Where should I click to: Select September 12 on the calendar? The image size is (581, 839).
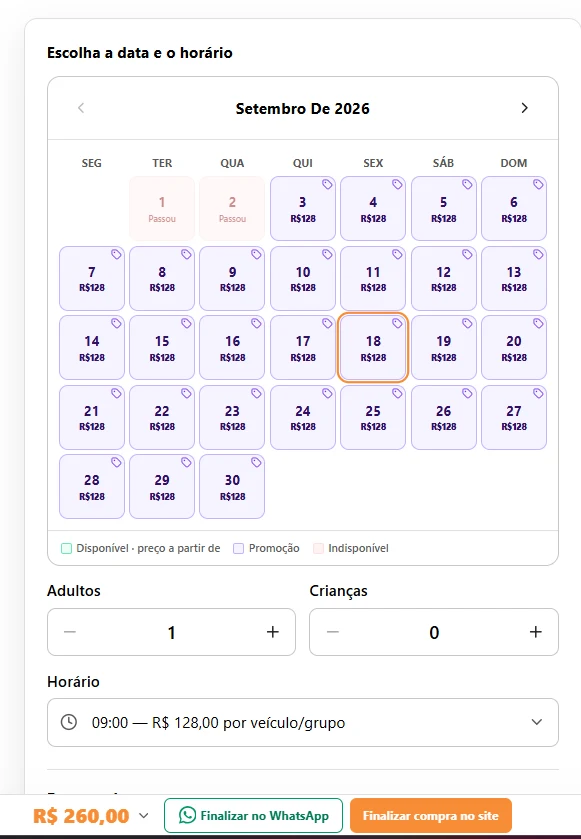tap(444, 278)
